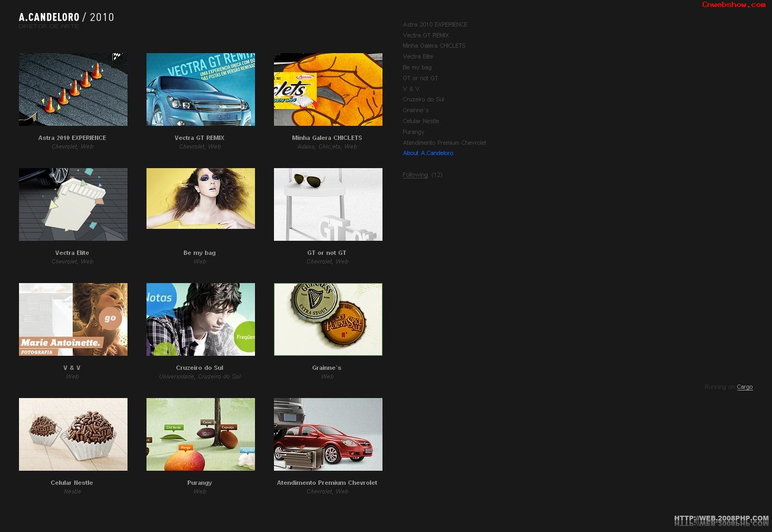Select V & V in the sidebar list
Viewport: 772px width, 532px height.
click(x=411, y=89)
